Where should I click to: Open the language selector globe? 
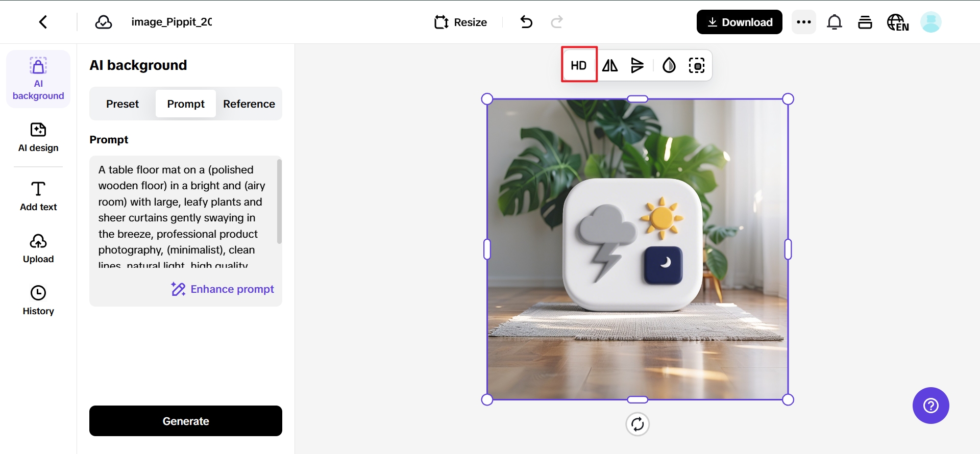[898, 22]
